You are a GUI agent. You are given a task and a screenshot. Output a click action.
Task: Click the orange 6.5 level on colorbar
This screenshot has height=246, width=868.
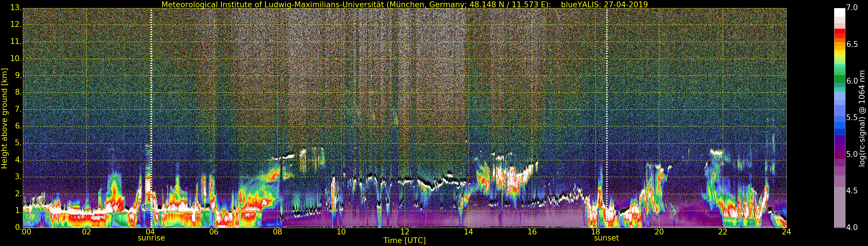tap(839, 45)
